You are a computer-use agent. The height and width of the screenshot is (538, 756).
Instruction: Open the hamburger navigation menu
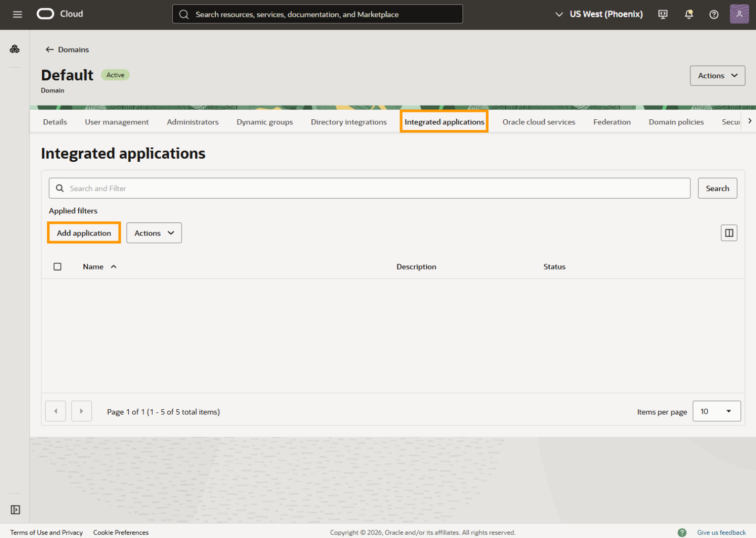[17, 14]
